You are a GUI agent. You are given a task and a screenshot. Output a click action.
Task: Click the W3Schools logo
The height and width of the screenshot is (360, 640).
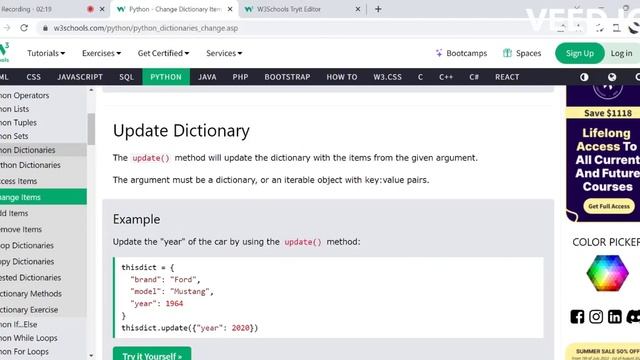pos(4,52)
